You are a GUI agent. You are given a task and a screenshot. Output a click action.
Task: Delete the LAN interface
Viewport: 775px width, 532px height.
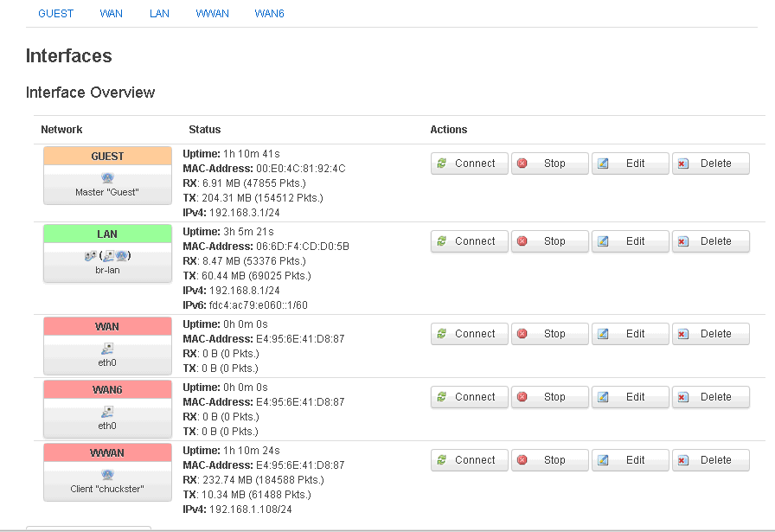click(711, 241)
